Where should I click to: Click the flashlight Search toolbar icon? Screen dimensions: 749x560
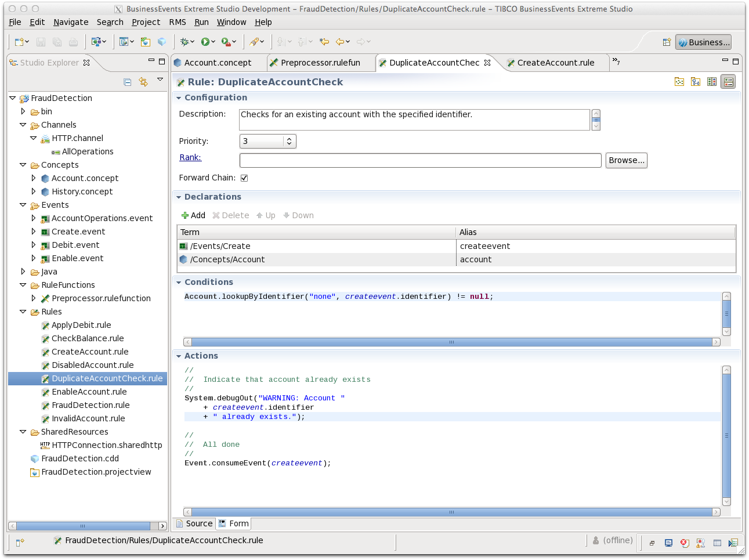254,42
